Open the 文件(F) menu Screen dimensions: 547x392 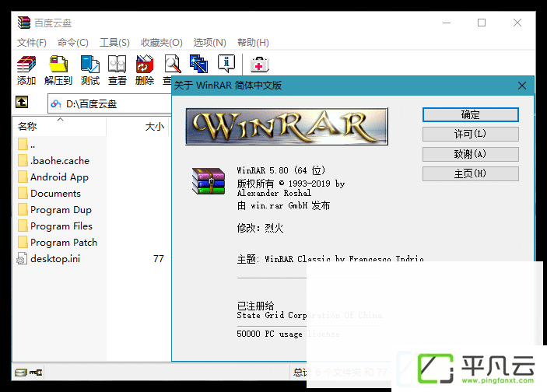coord(32,43)
